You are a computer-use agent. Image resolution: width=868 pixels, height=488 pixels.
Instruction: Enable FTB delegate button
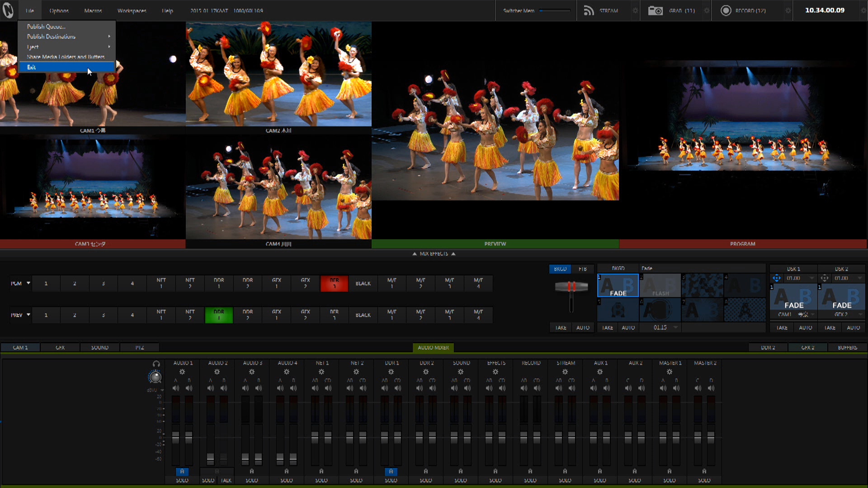click(x=583, y=269)
